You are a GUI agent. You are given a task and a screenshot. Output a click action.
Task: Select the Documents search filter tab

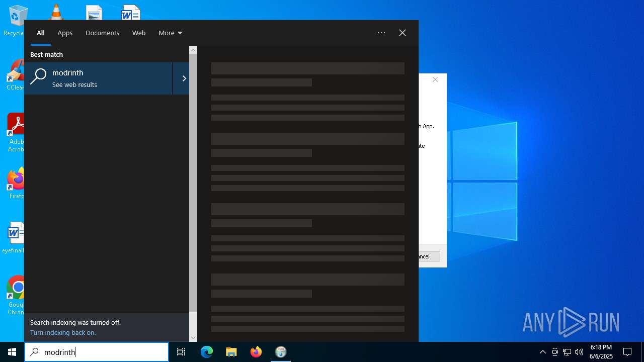[x=102, y=33]
